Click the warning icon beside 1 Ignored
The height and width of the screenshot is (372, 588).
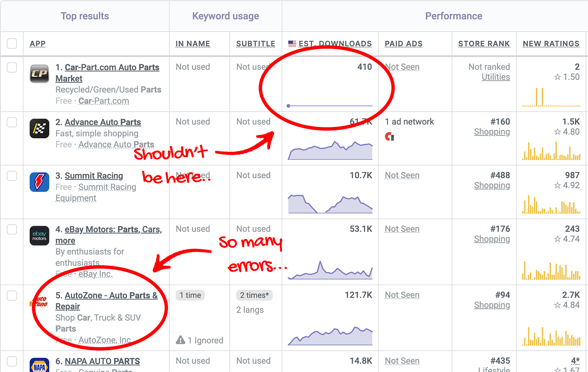(x=180, y=340)
